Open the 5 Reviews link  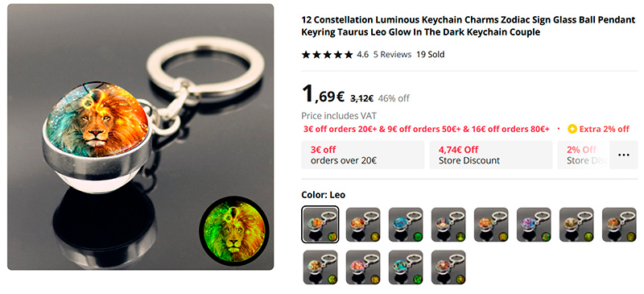point(392,55)
